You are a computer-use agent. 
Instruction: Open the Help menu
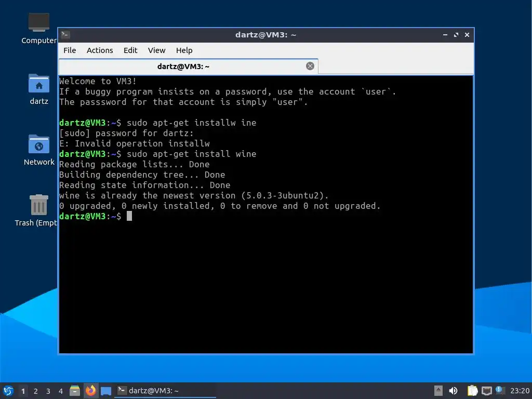coord(184,50)
